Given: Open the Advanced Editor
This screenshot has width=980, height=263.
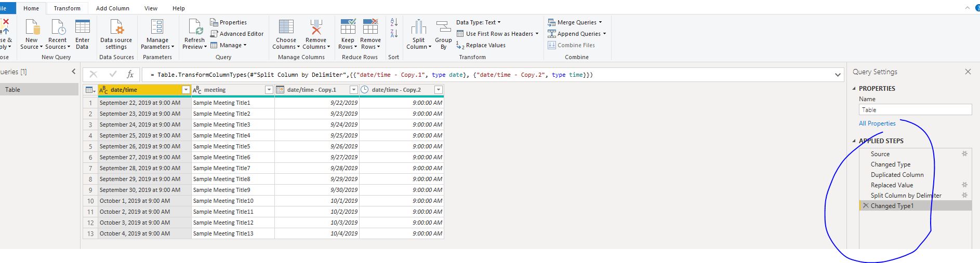Looking at the screenshot, I should [x=236, y=34].
